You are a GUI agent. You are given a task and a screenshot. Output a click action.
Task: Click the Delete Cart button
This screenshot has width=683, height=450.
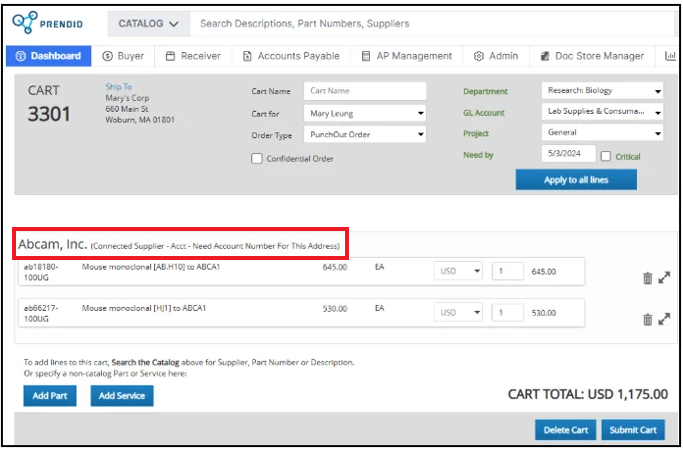566,430
